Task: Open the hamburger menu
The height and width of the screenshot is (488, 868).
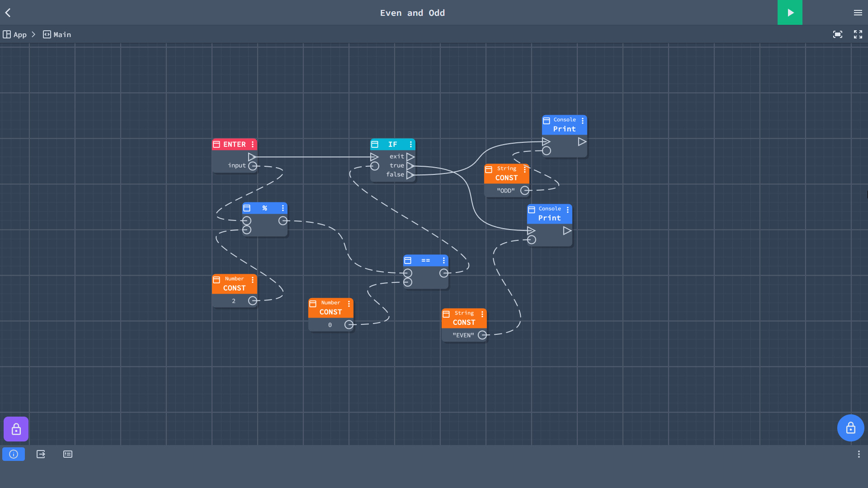Action: [858, 13]
